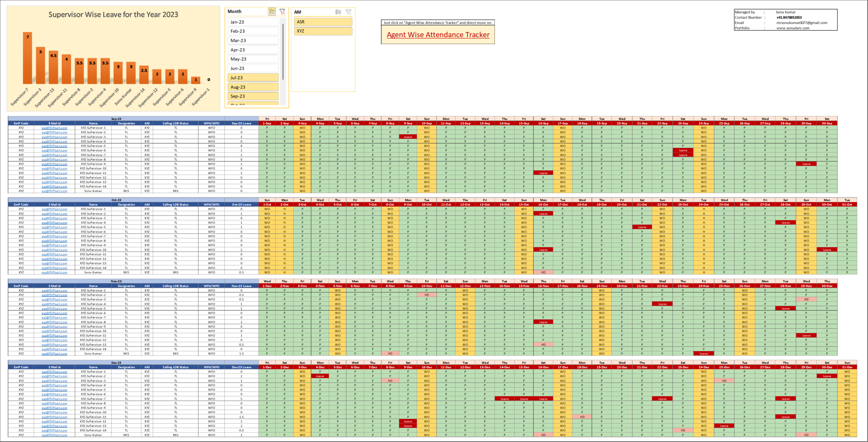Select the ASR item in the AM slicer

coord(323,22)
